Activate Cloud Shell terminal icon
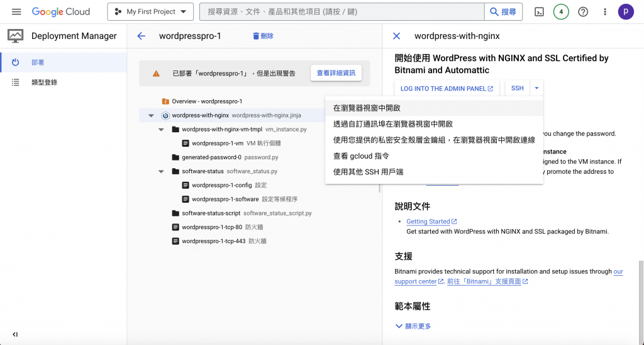Viewport: 644px width, 345px height. 539,12
